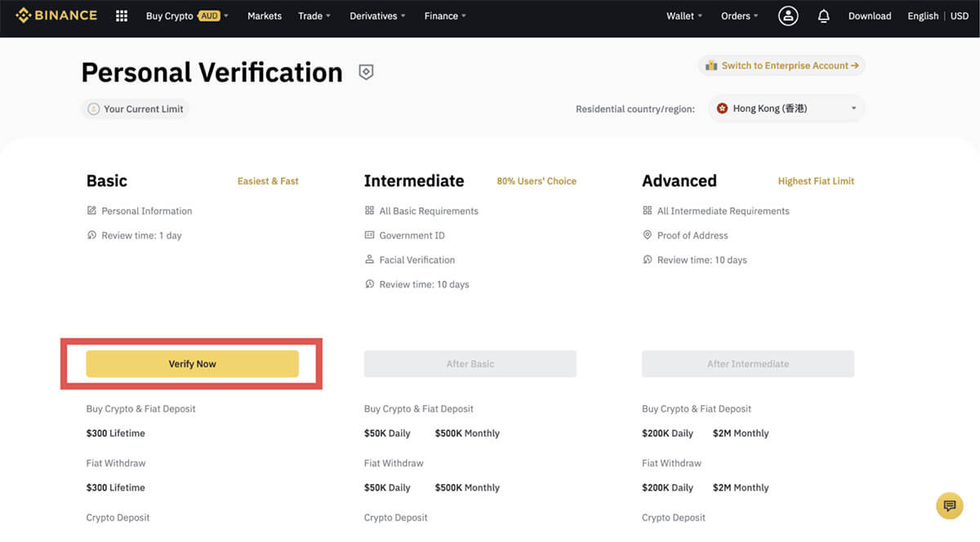Screen dimensions: 980x542
Task: Change language from English
Action: (x=923, y=16)
